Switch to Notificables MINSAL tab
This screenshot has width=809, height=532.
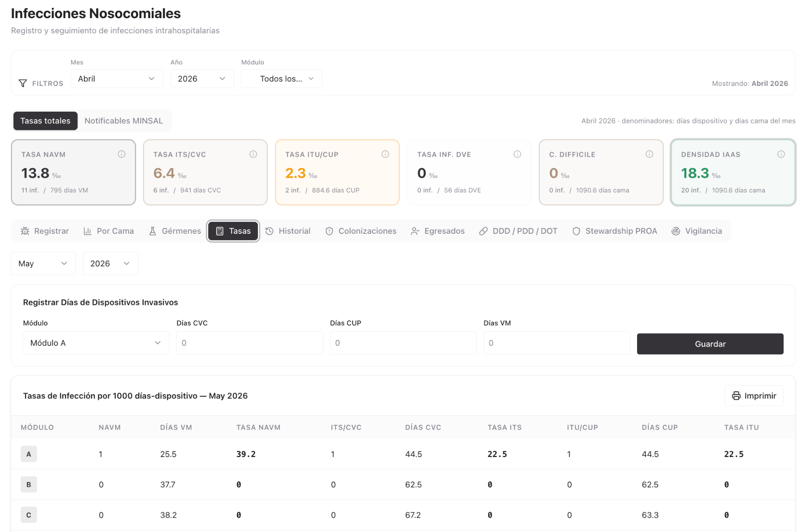(x=123, y=121)
